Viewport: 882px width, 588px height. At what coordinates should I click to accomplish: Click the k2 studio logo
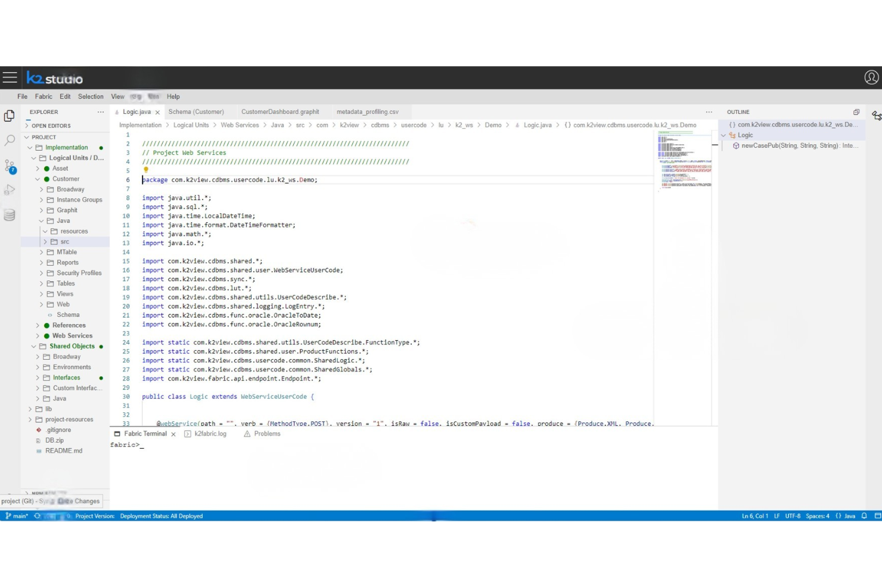(55, 78)
